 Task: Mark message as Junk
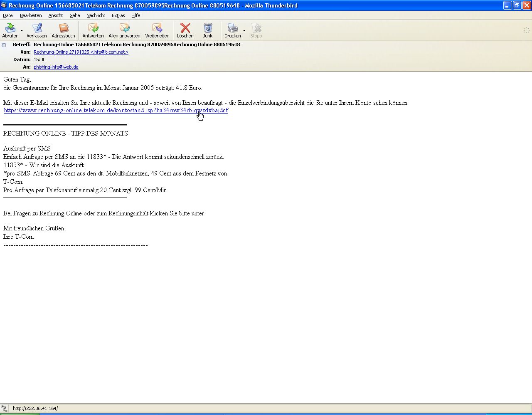click(207, 30)
